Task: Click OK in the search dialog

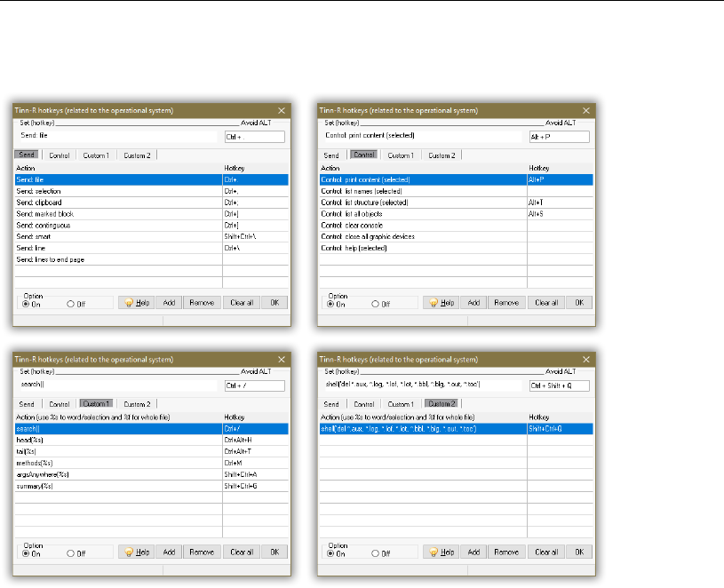Action: click(x=274, y=552)
